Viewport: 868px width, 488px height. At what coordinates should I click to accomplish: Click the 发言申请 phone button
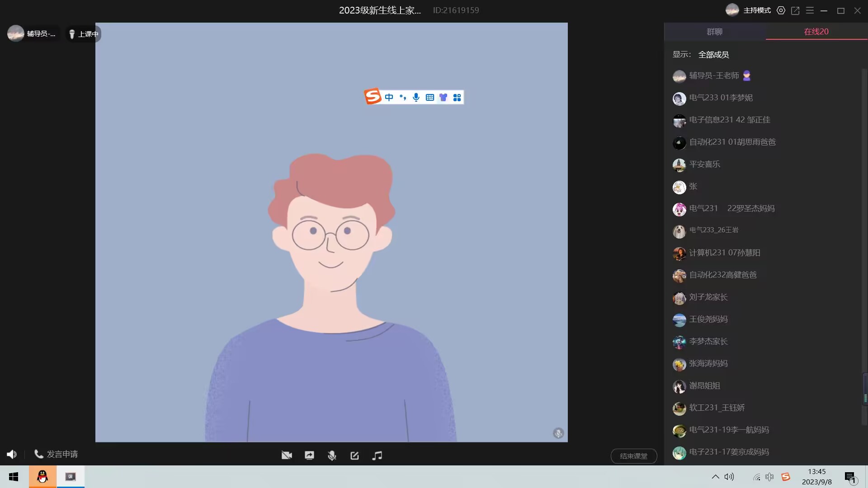point(56,454)
